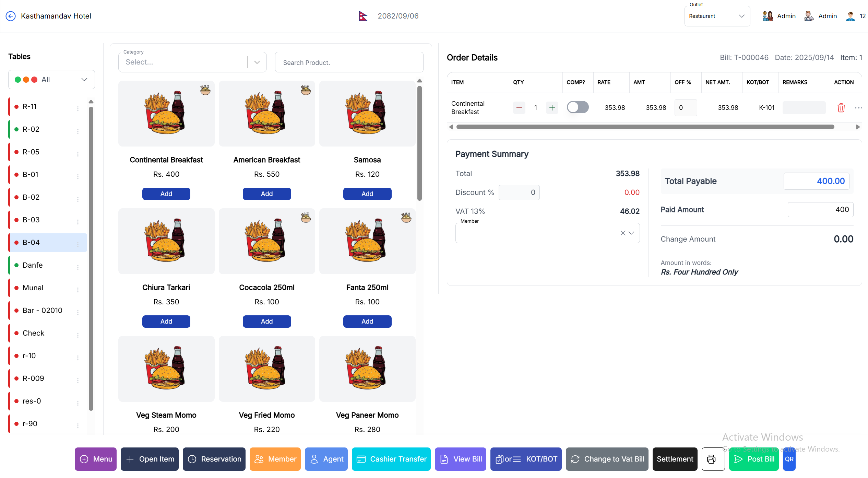
Task: Increase quantity with plus icon
Action: (x=552, y=108)
